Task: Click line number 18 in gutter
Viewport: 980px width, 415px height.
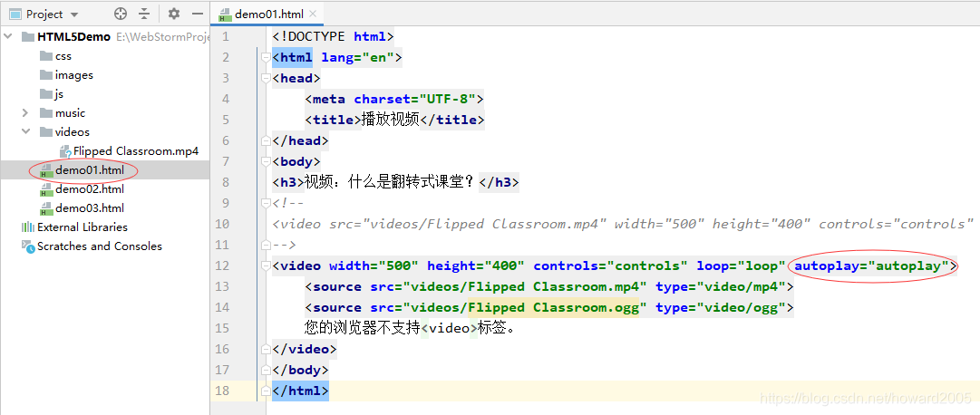Action: pos(222,391)
